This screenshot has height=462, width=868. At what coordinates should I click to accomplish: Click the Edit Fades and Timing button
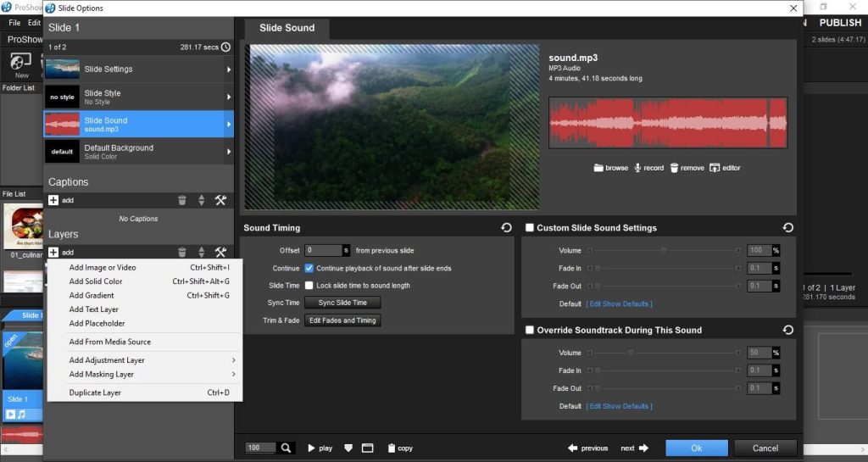click(x=342, y=320)
